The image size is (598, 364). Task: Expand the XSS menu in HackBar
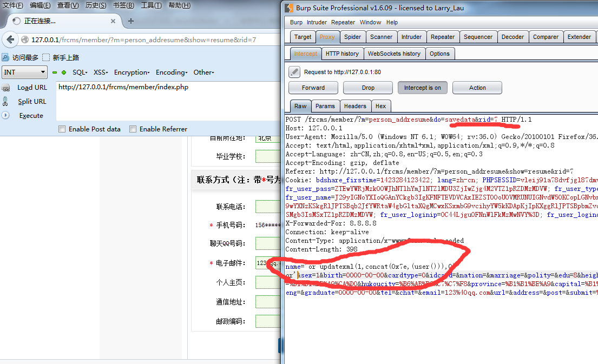(x=101, y=72)
